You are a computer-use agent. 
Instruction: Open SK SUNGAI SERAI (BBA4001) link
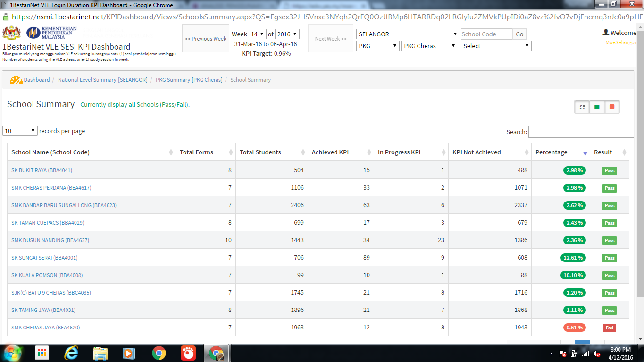(x=44, y=258)
